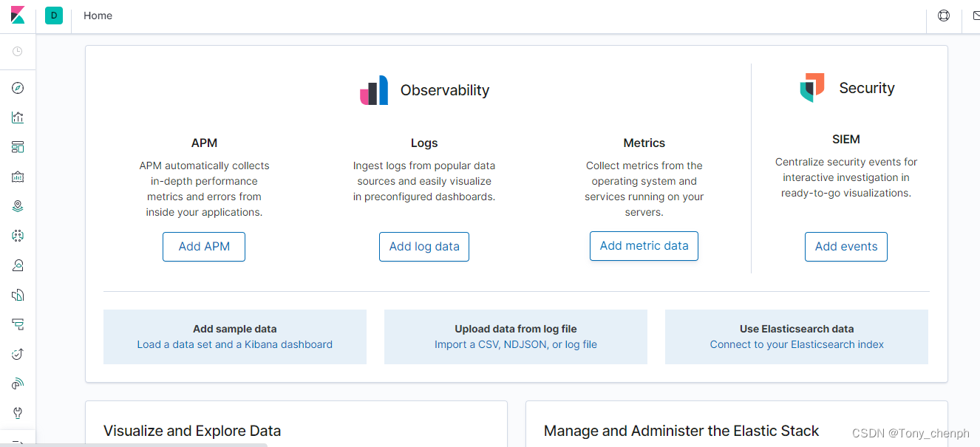Click the Observability logo icon
The image size is (980, 447).
[374, 90]
